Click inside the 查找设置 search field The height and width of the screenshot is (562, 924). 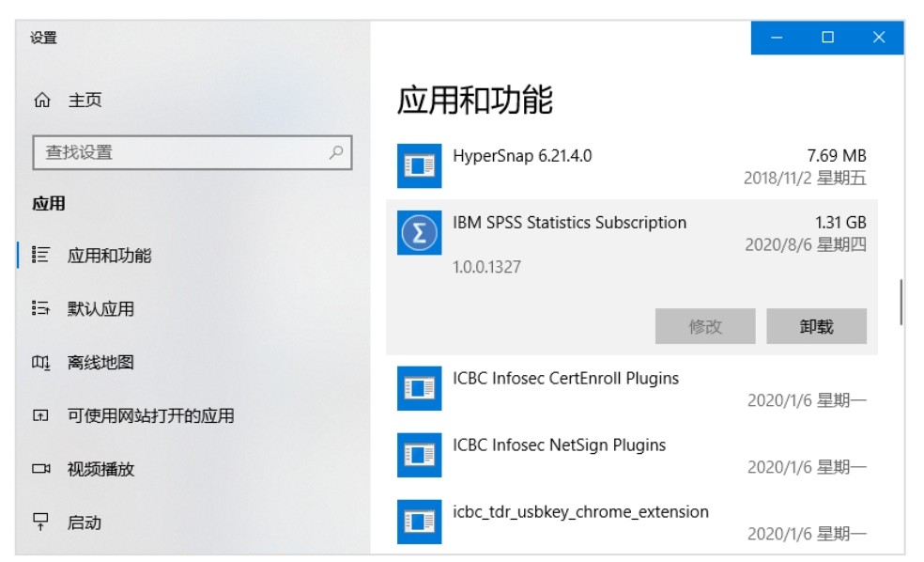tap(192, 153)
